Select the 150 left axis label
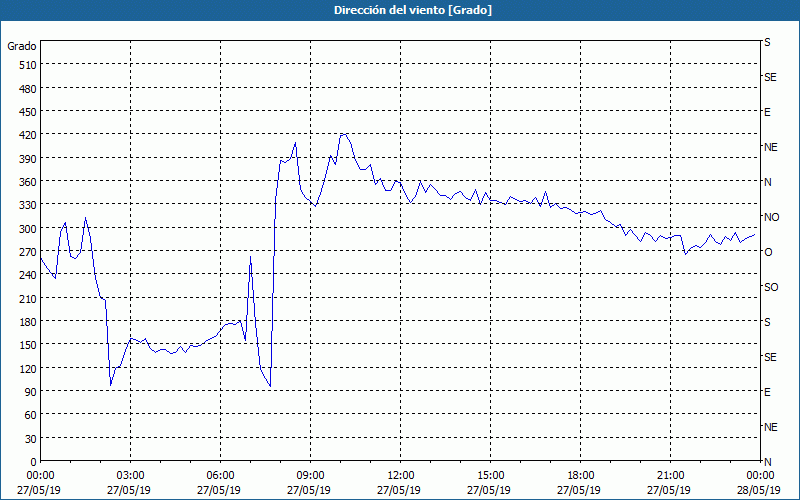The image size is (800, 500). [28, 345]
